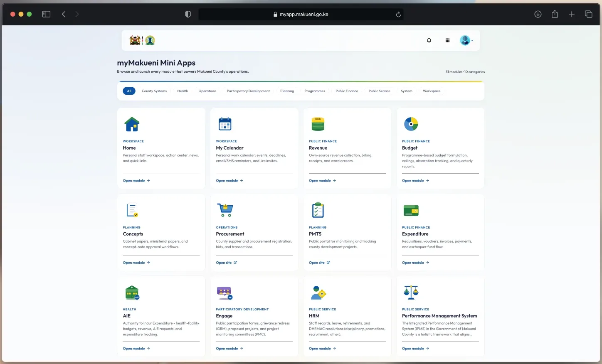The height and width of the screenshot is (364, 602).
Task: Show Safari tab overview
Action: [589, 14]
